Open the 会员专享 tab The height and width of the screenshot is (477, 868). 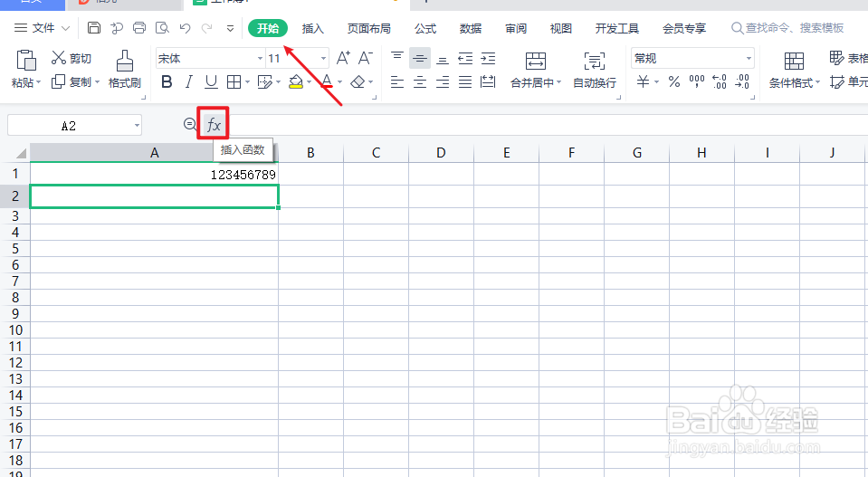coord(684,28)
